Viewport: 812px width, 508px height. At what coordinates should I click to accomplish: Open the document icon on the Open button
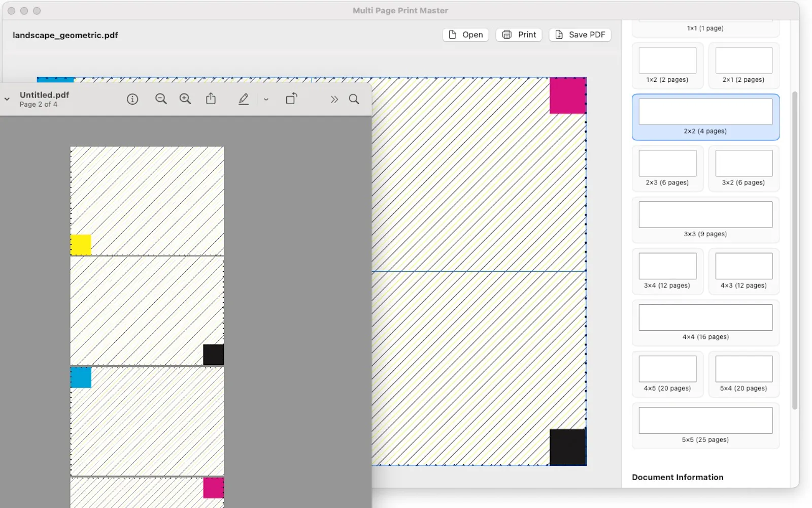tap(453, 35)
